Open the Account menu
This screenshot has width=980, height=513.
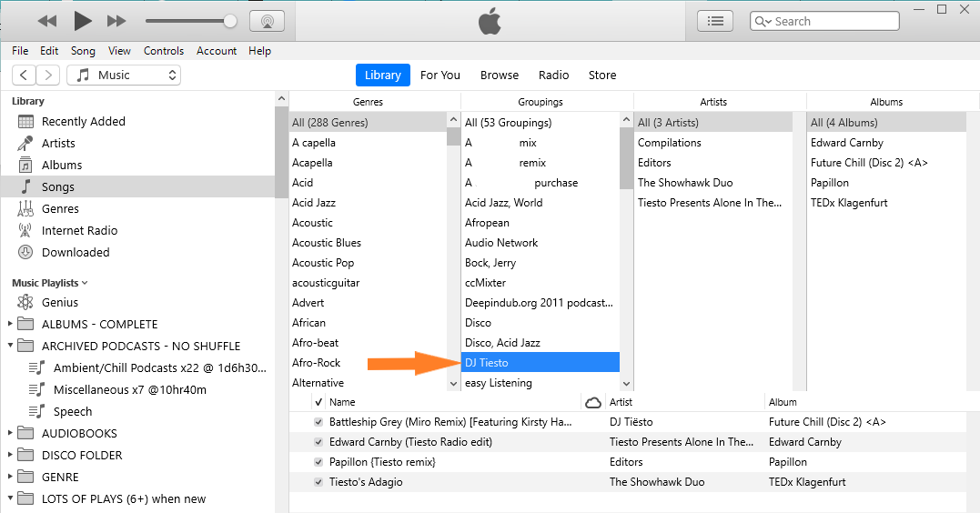[217, 51]
